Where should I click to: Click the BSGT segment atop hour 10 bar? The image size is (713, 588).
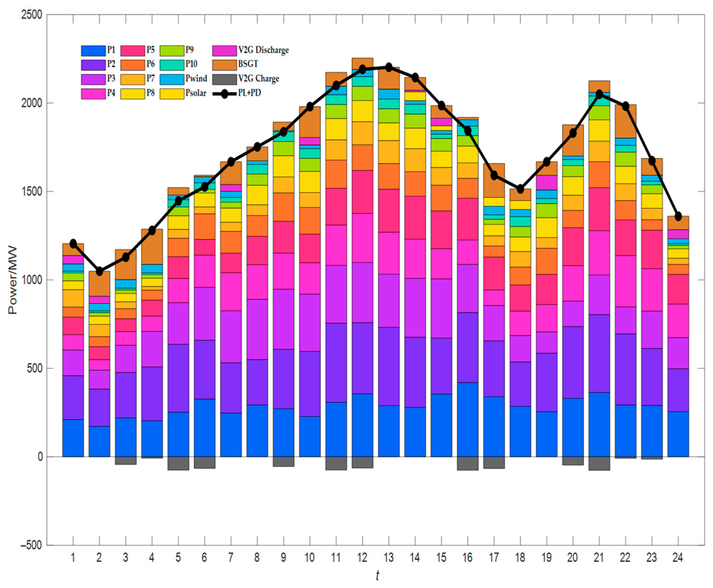tap(310, 122)
